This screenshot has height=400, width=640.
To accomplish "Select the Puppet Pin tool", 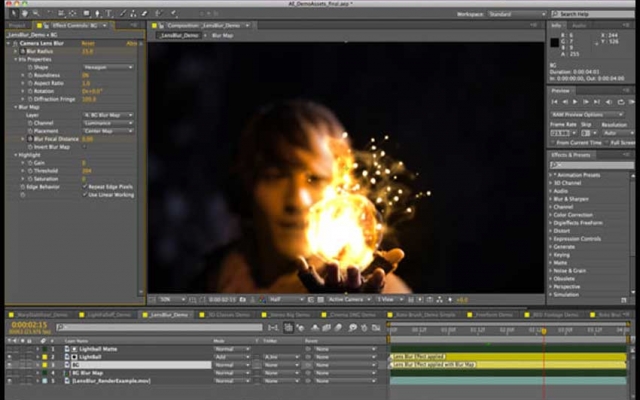I will tap(173, 13).
